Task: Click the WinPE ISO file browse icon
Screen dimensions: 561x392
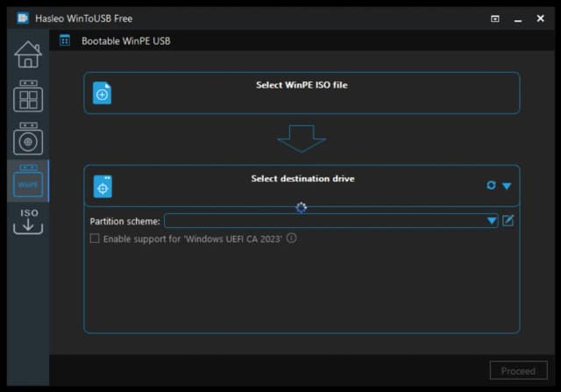Action: (102, 93)
